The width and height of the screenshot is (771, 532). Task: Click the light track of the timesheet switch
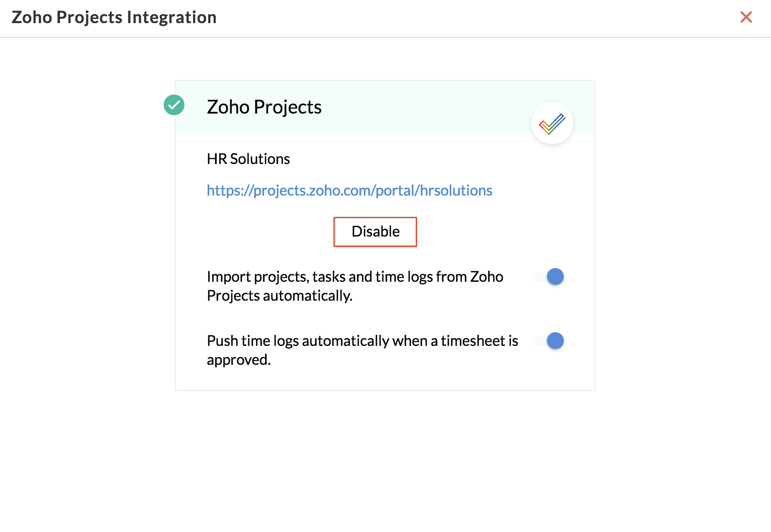539,341
